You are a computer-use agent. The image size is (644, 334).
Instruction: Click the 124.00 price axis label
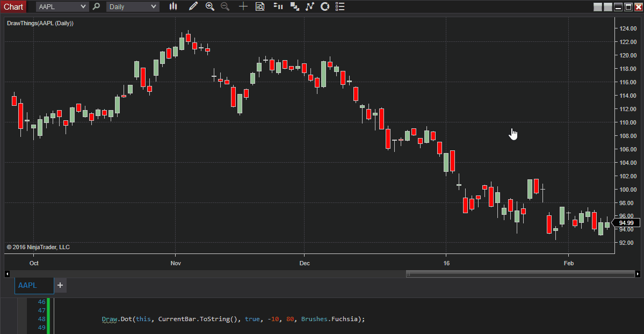(628, 28)
